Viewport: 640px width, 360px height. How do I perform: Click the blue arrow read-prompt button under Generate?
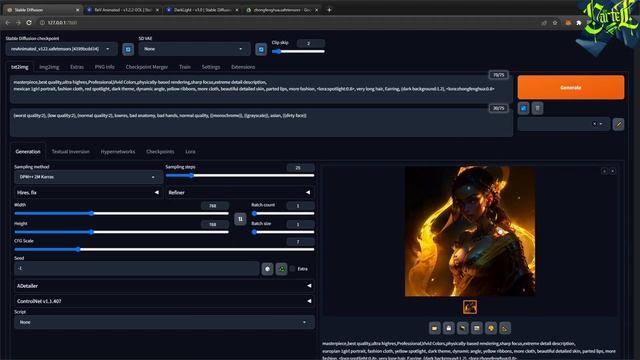523,108
